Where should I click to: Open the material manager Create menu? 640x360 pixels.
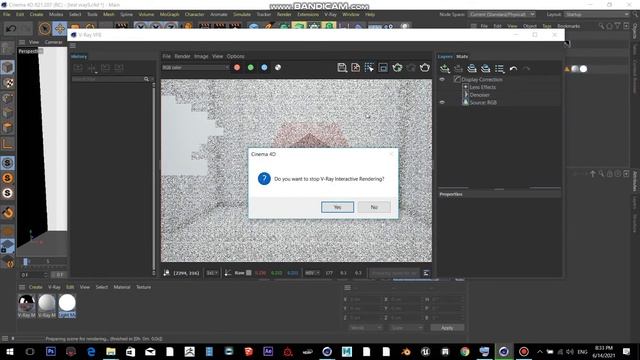click(x=36, y=287)
